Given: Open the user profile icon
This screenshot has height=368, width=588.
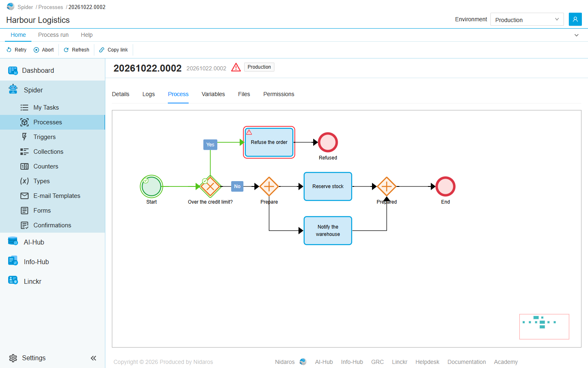Looking at the screenshot, I should tap(575, 19).
